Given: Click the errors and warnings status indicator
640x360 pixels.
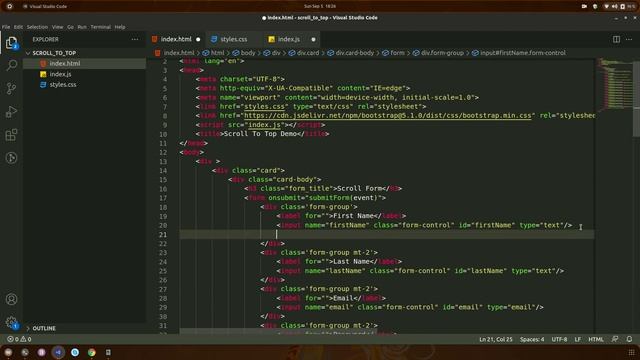Looking at the screenshot, I should point(19,339).
